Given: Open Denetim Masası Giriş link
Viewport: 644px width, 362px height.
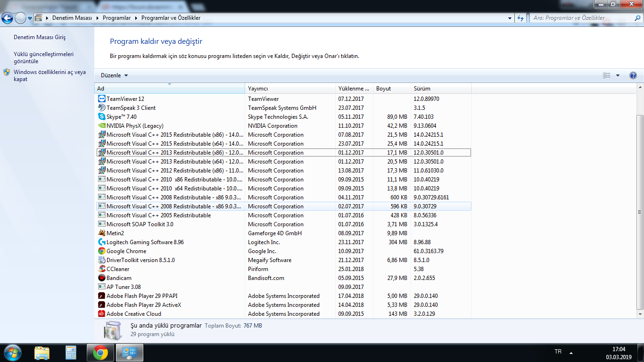Looking at the screenshot, I should [x=40, y=37].
